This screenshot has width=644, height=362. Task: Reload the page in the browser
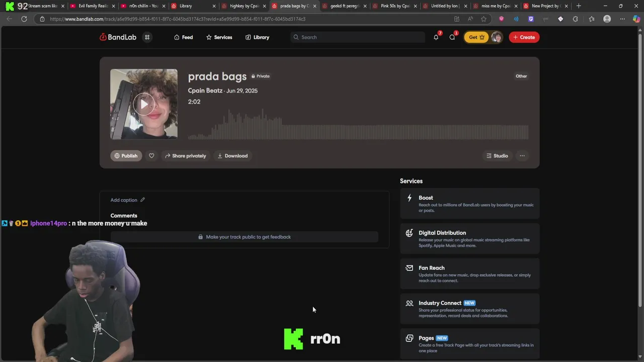[x=24, y=19]
